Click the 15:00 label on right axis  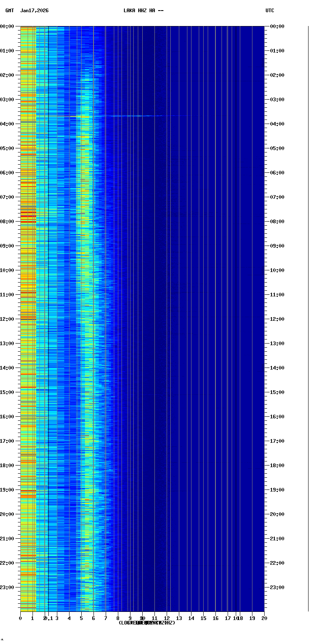[277, 392]
